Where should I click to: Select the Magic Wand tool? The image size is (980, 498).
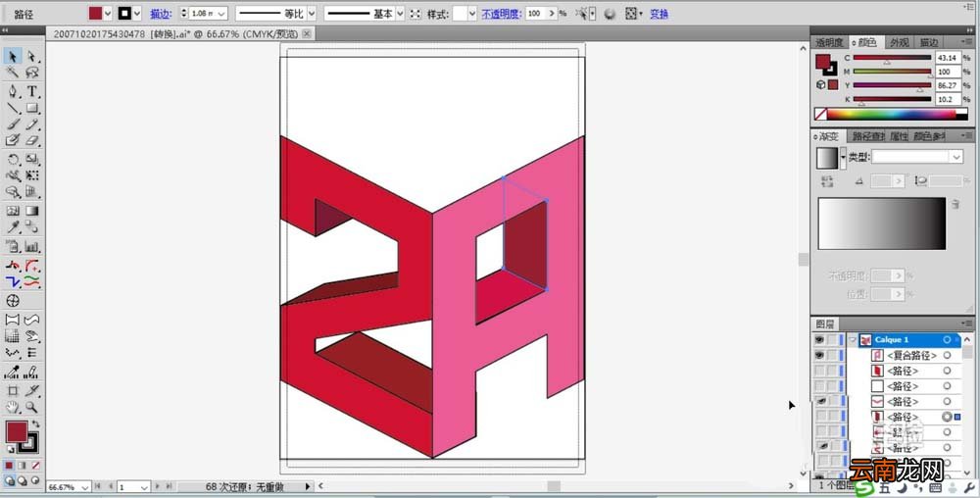tap(13, 73)
